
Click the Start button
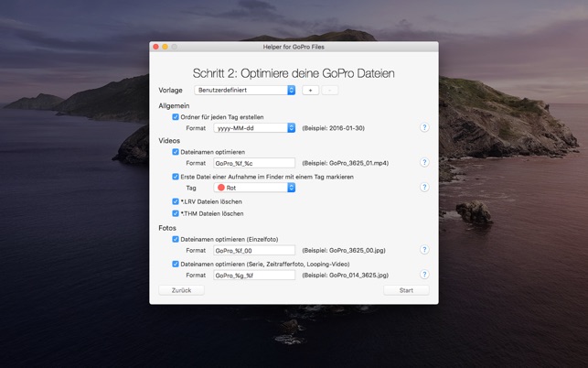406,290
